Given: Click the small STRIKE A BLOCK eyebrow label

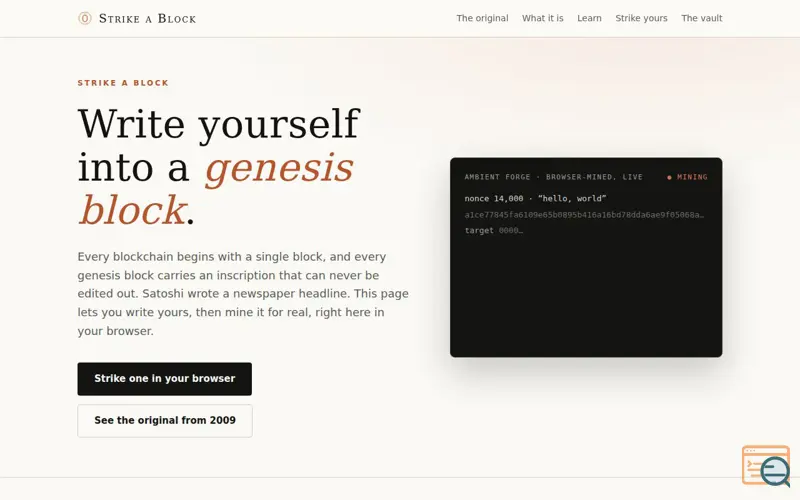Looking at the screenshot, I should 123,83.
